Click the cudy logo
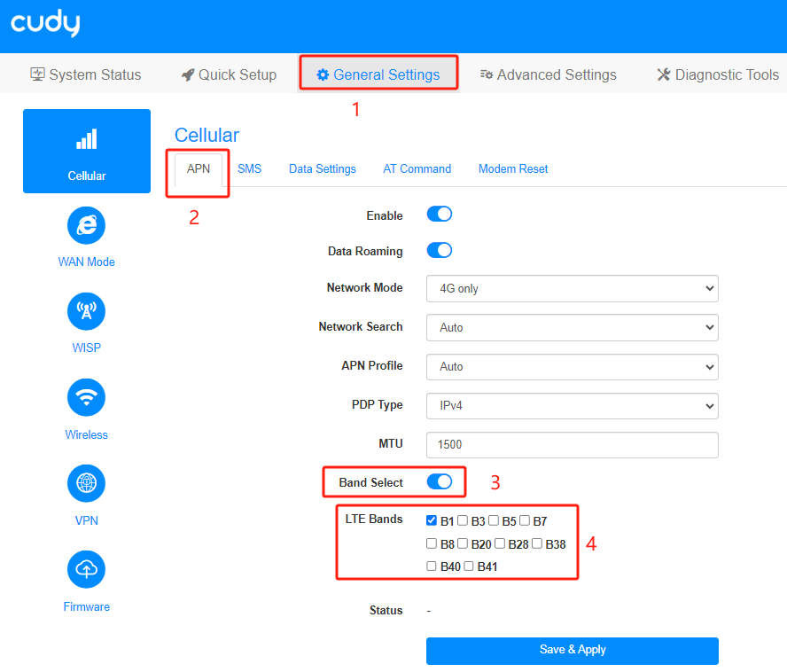This screenshot has height=672, width=787. pos(45,23)
